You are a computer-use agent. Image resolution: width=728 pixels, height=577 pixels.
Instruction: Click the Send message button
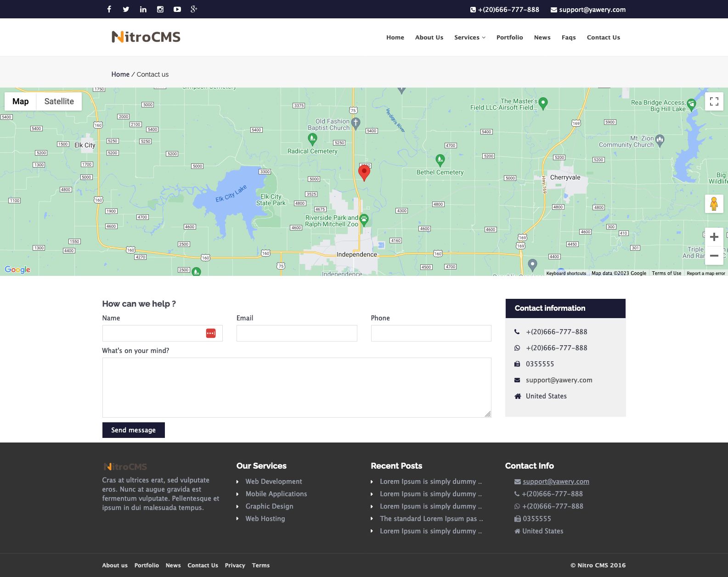tap(133, 430)
